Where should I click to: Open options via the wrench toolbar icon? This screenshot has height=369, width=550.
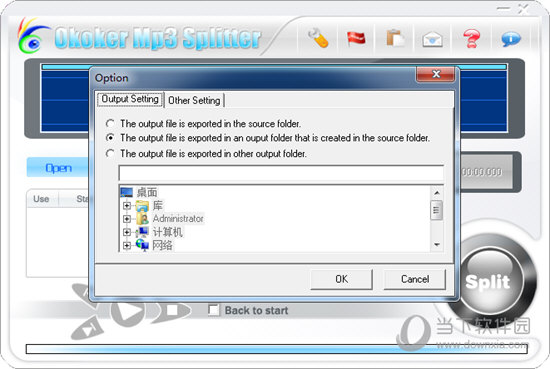[x=318, y=38]
